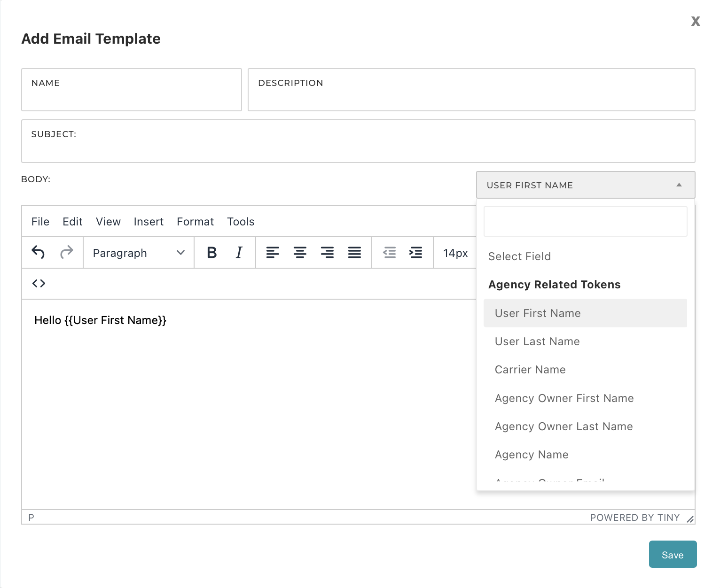Click the P element path in status bar
This screenshot has height=588, width=720.
tap(31, 518)
